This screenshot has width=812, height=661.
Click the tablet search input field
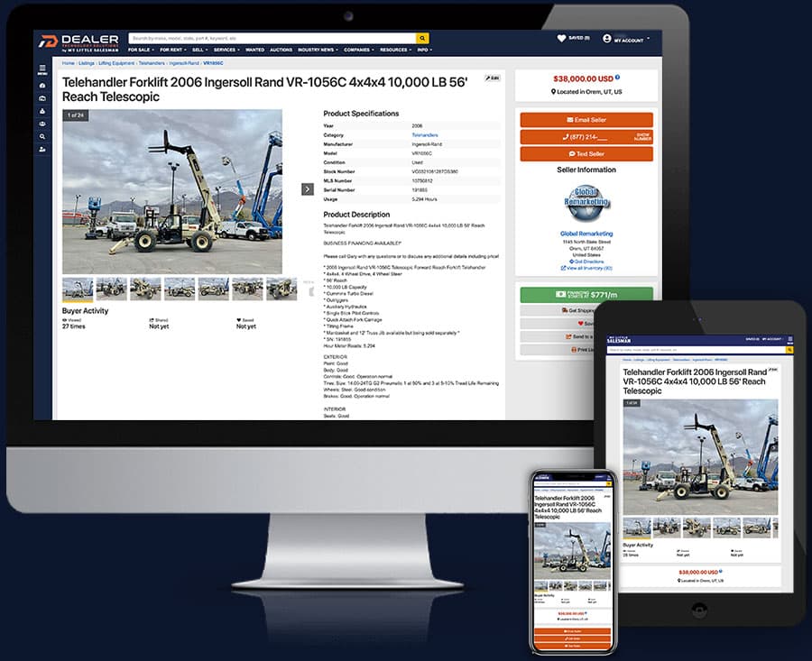coord(697,351)
